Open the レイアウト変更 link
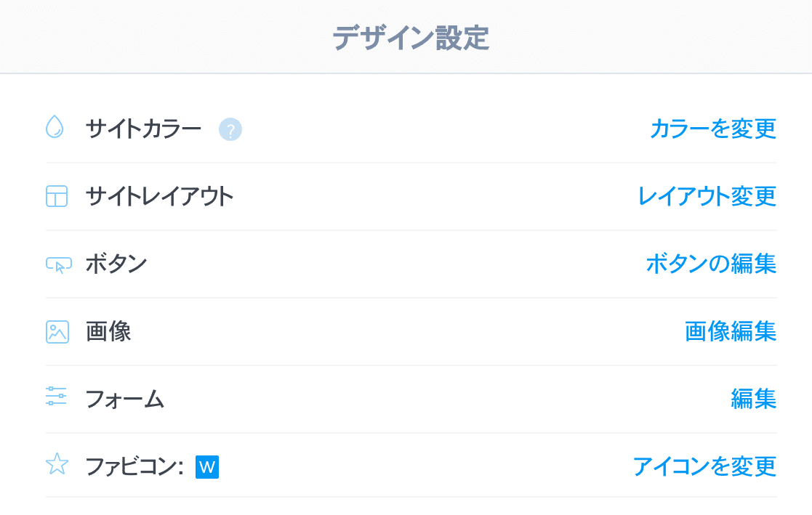Image resolution: width=812 pixels, height=515 pixels. point(707,196)
